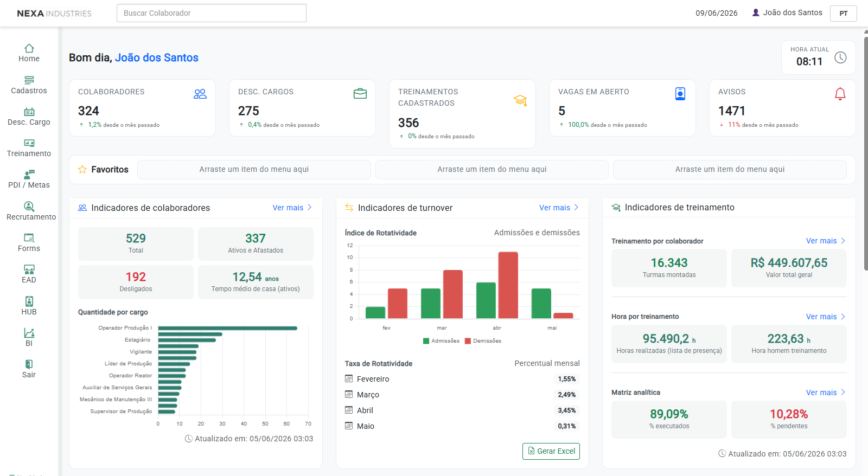Expand Ver mais chevron in Indicadores de colaboradores
868x476 pixels.
310,208
